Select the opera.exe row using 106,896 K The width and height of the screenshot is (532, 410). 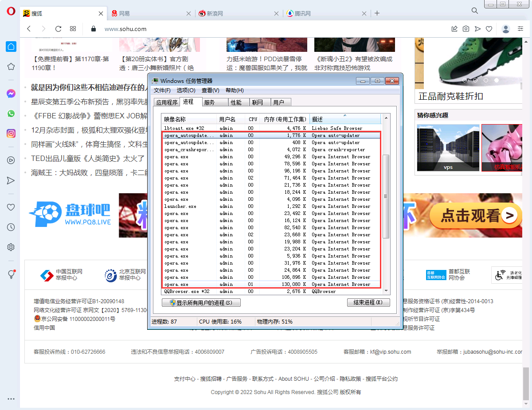271,277
